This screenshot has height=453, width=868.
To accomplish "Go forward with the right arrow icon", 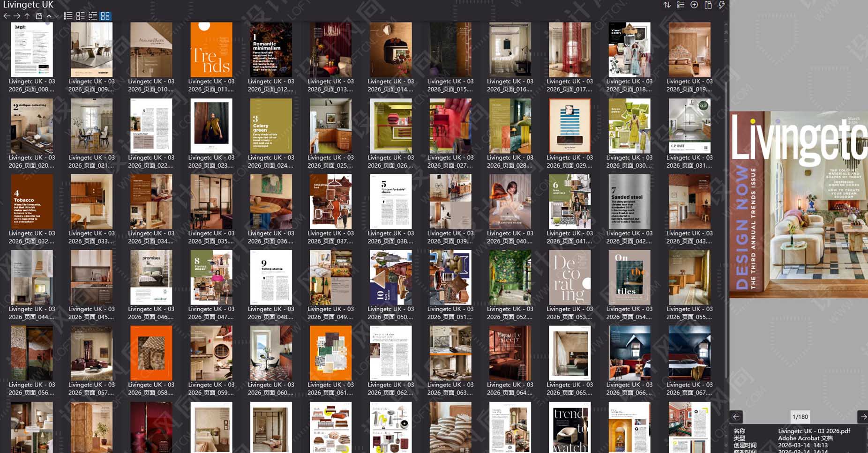I will pyautogui.click(x=17, y=16).
